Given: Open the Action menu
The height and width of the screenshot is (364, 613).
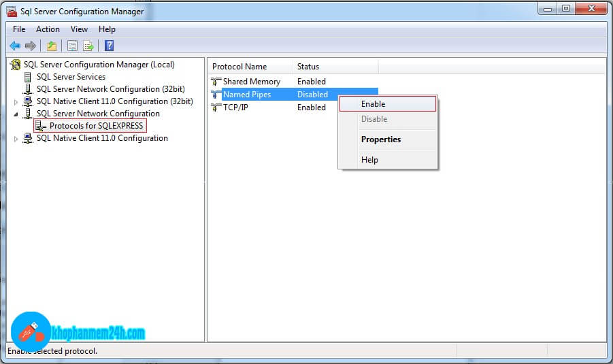Looking at the screenshot, I should click(x=48, y=29).
